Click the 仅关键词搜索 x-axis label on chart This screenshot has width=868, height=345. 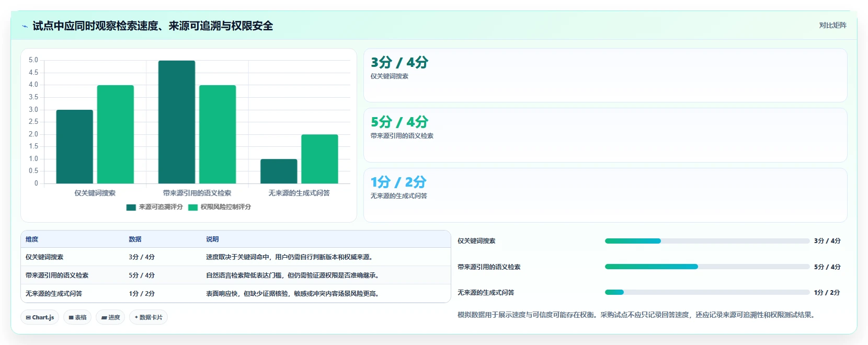[95, 193]
